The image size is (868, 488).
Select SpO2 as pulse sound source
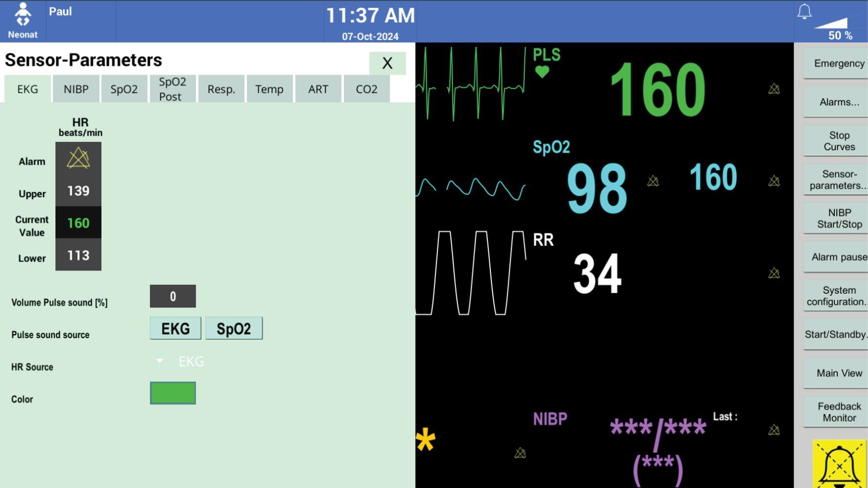click(x=234, y=328)
